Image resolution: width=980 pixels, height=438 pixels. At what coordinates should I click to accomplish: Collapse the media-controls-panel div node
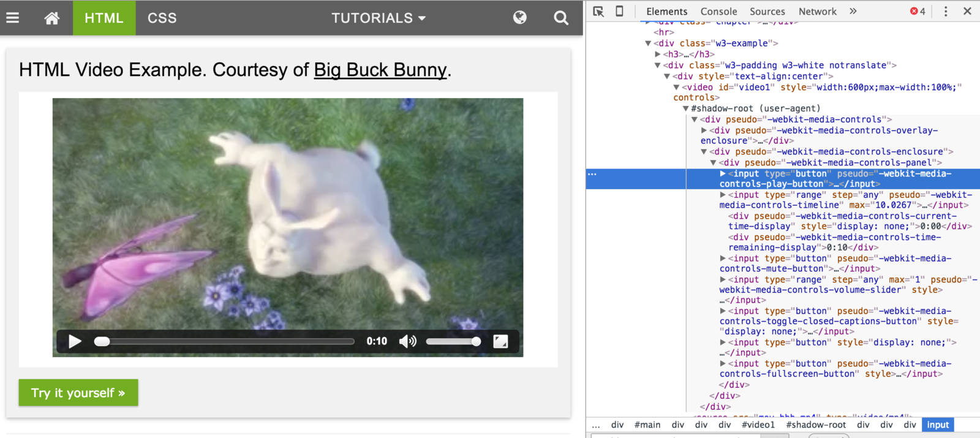[x=714, y=163]
